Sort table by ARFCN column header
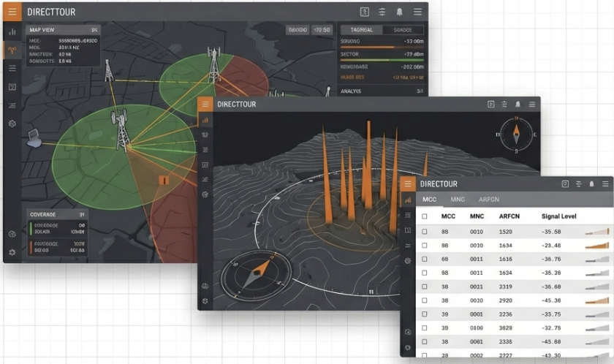614x364 pixels. coord(509,216)
